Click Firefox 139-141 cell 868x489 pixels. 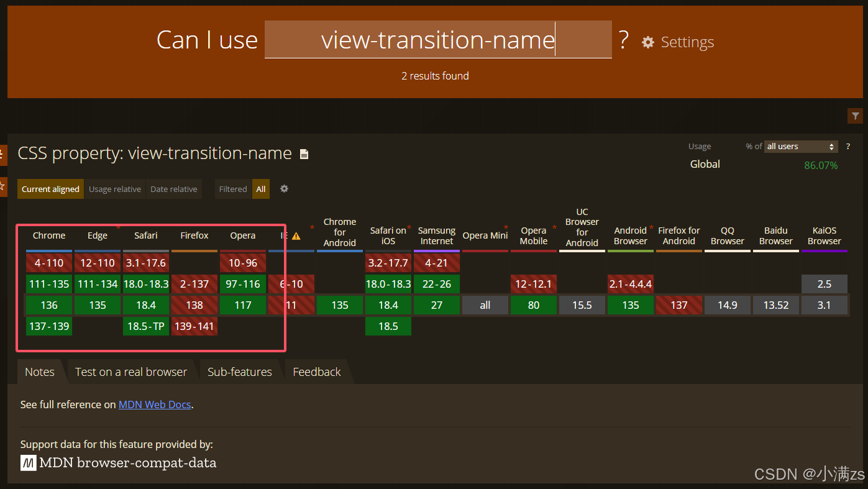194,326
